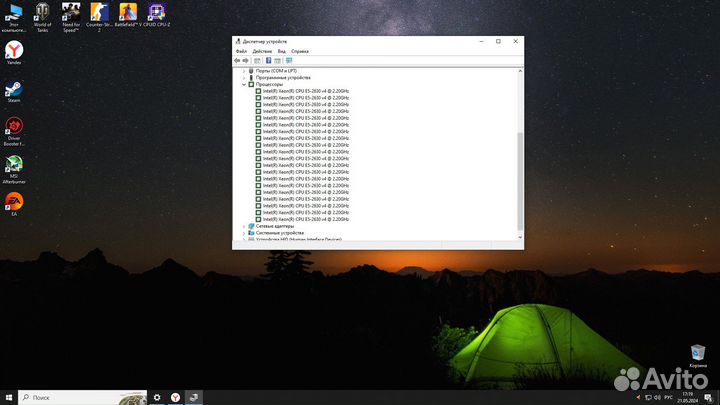The height and width of the screenshot is (405, 720).
Task: Click the Help icon in Device Manager toolbar
Action: tap(268, 60)
